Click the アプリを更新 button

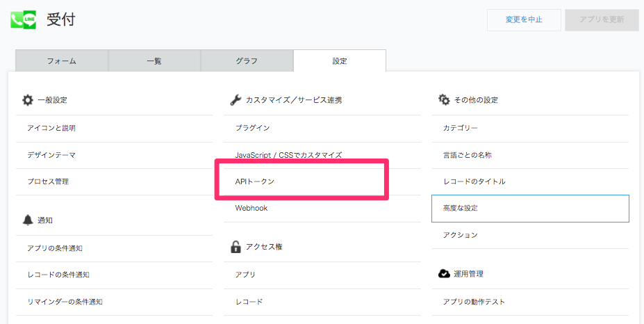coord(602,19)
